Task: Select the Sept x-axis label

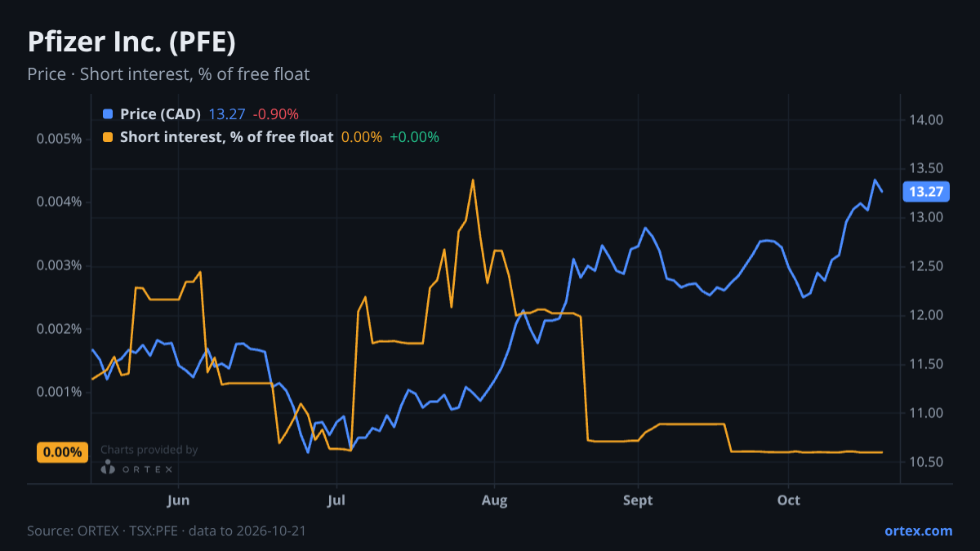Action: (638, 500)
